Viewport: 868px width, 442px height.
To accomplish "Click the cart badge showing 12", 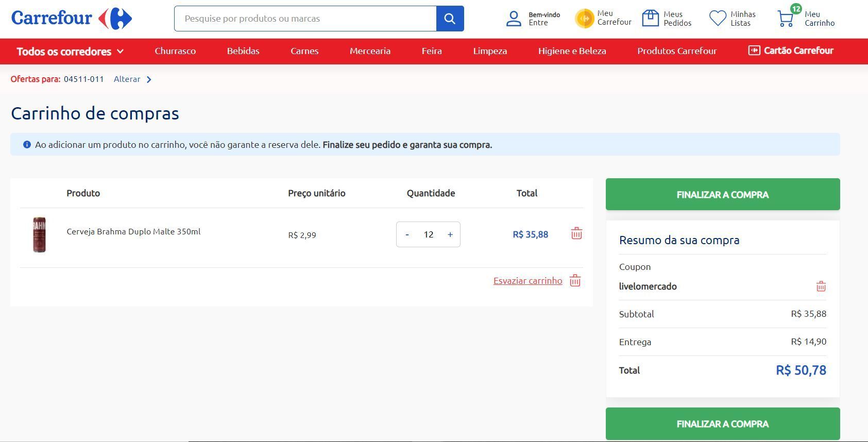I will click(x=796, y=9).
